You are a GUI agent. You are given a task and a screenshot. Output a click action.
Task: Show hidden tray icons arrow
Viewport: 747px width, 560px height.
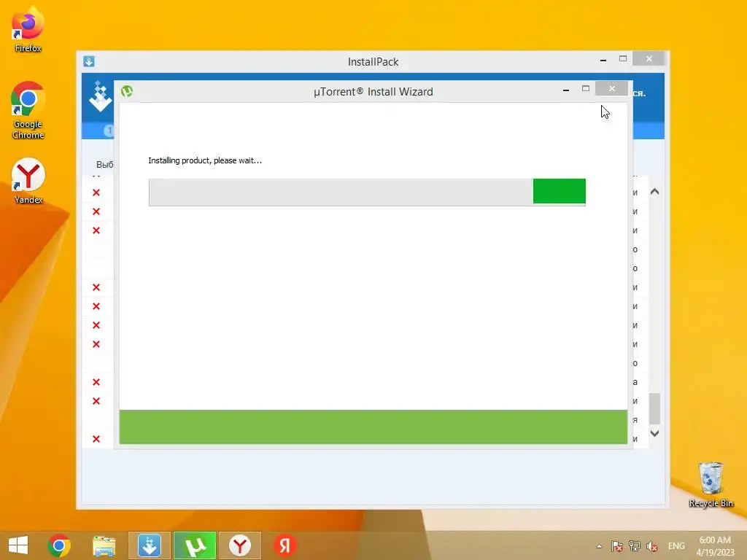click(x=600, y=546)
